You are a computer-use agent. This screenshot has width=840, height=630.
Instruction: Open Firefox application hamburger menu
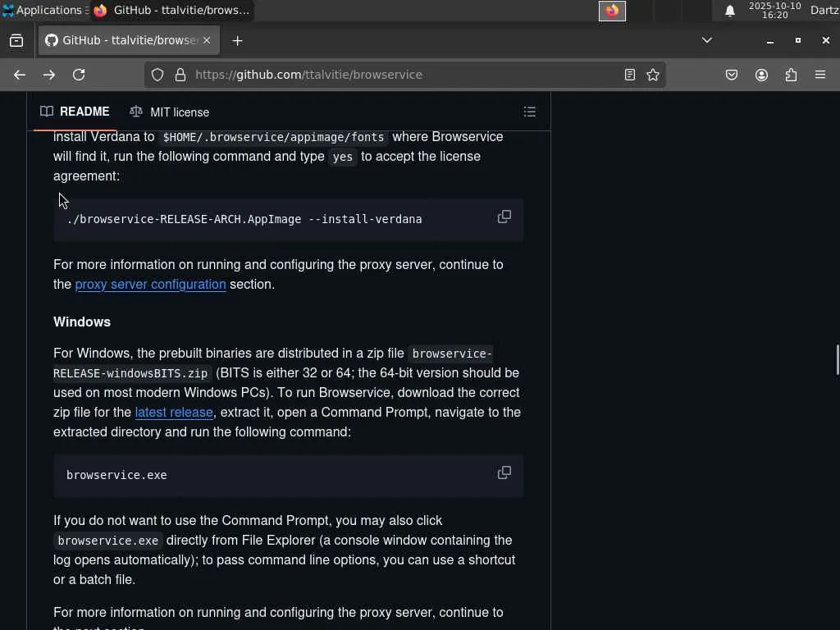(820, 75)
